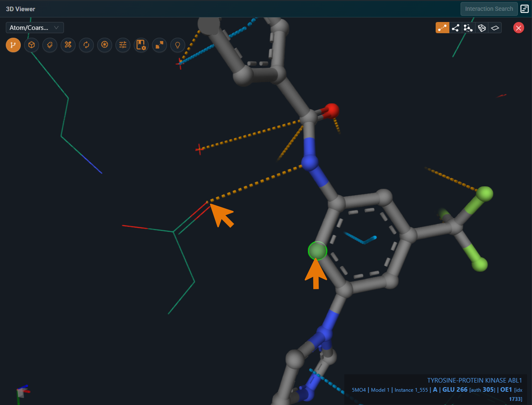Select the ruler and pencil measurement tool
The width and height of the screenshot is (532, 405).
click(68, 45)
